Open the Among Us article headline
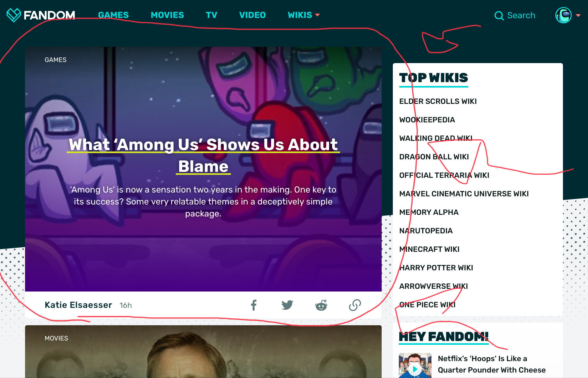Image resolution: width=588 pixels, height=378 pixels. click(x=203, y=155)
